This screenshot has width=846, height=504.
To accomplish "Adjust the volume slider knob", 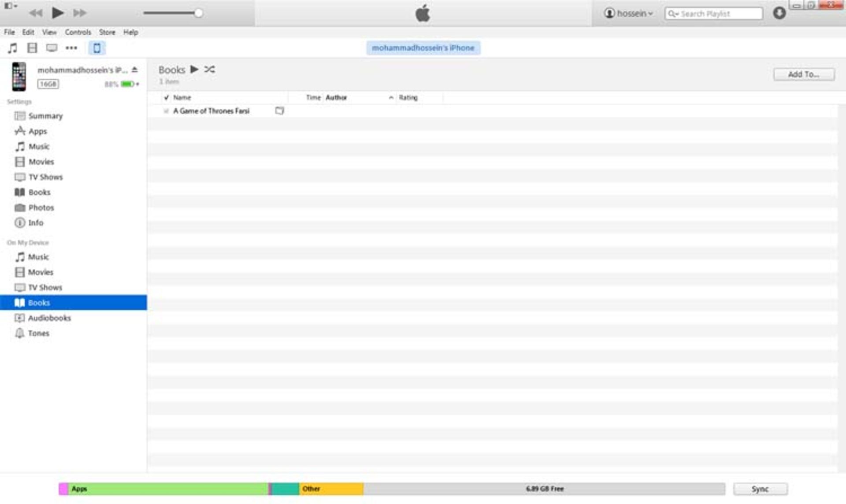I will click(199, 13).
